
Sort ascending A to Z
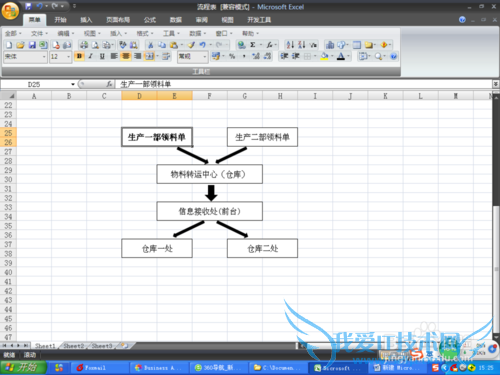click(x=290, y=45)
